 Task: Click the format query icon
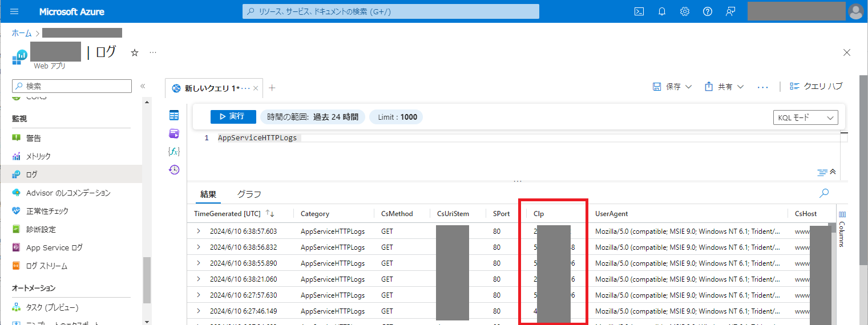(x=822, y=172)
